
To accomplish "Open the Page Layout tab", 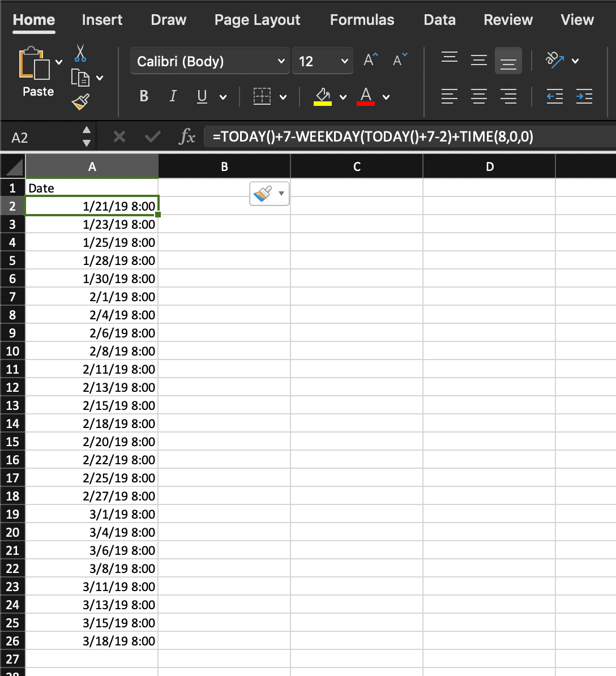I will coord(257,20).
